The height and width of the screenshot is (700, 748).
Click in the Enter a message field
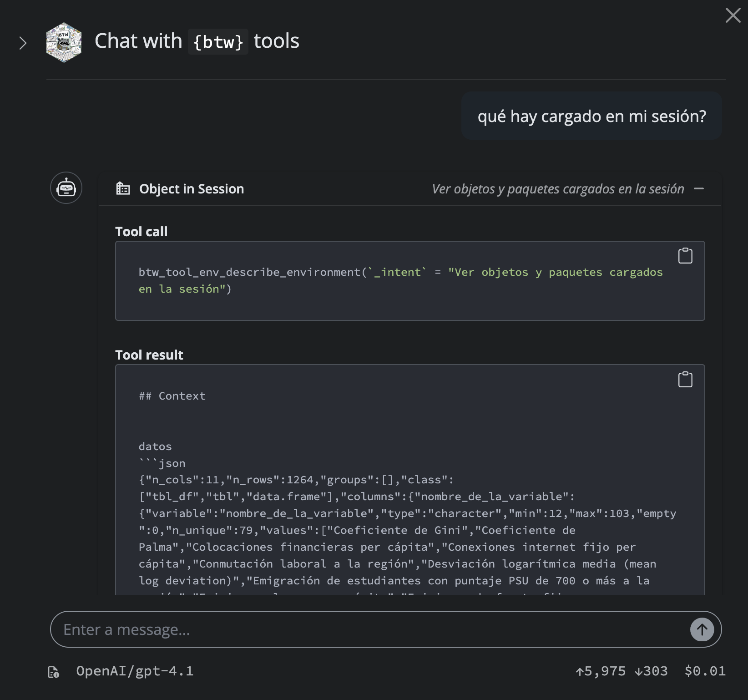(364, 629)
